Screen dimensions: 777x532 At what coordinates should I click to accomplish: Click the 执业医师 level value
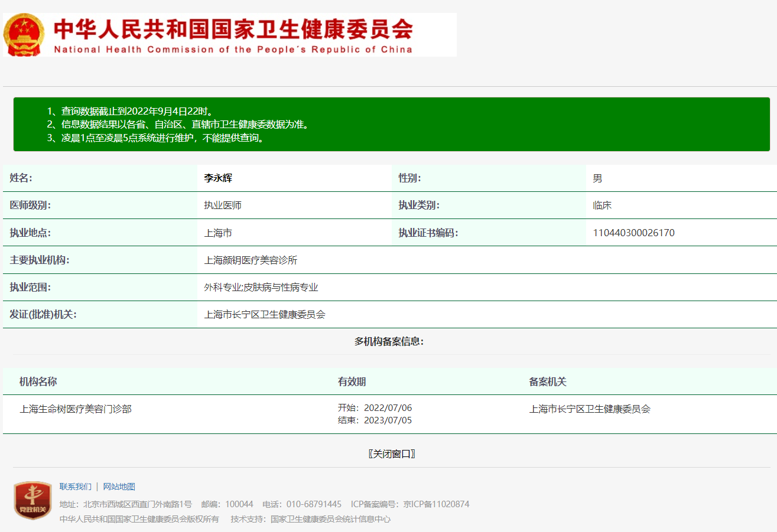pyautogui.click(x=223, y=205)
